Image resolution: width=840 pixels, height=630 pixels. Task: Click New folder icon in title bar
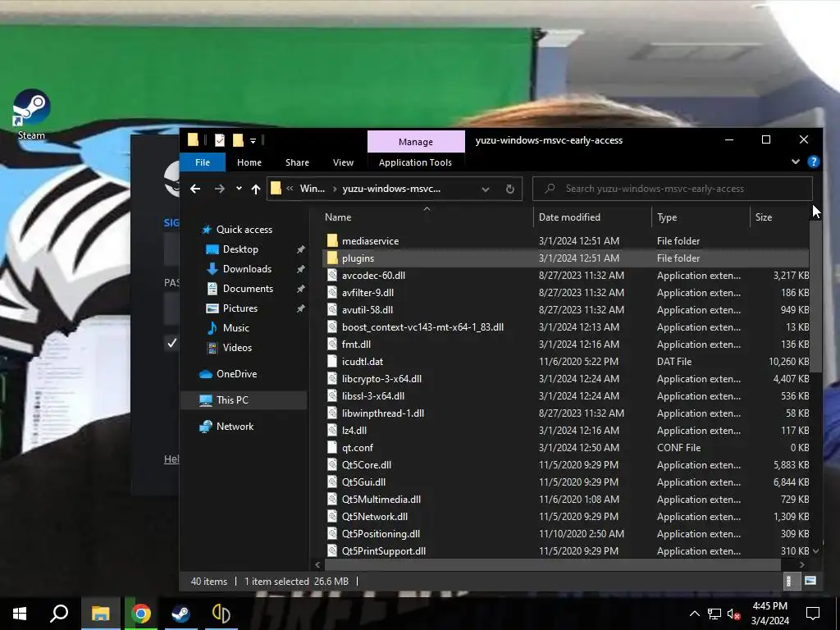coord(238,140)
